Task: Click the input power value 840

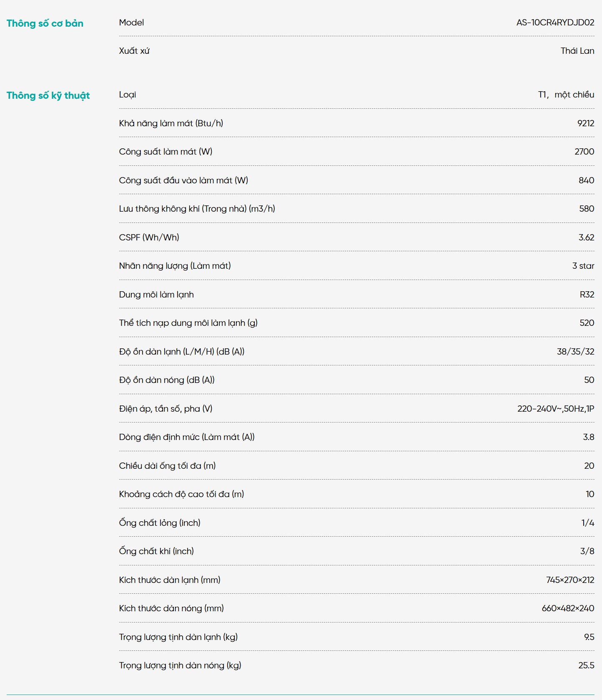Action: pos(586,180)
